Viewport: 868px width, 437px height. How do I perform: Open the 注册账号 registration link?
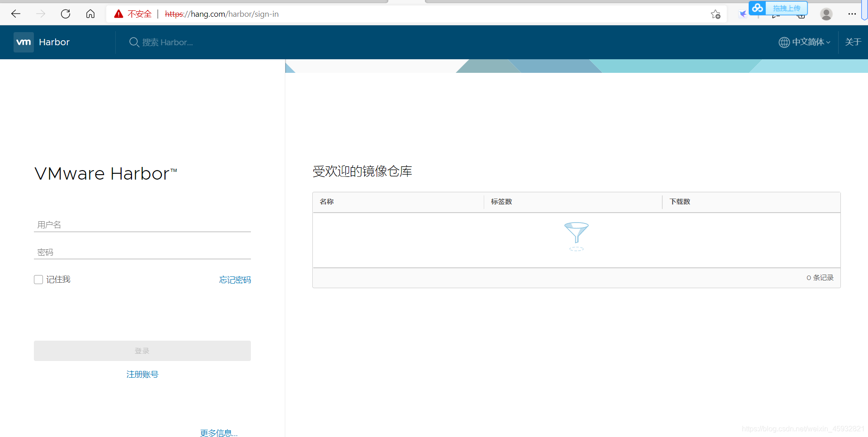142,374
